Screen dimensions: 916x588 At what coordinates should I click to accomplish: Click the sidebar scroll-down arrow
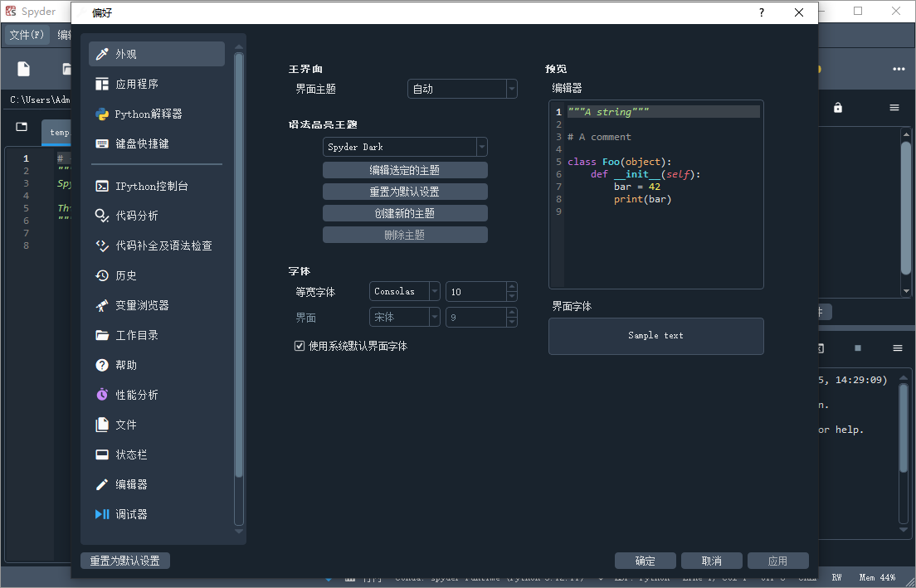[x=238, y=531]
